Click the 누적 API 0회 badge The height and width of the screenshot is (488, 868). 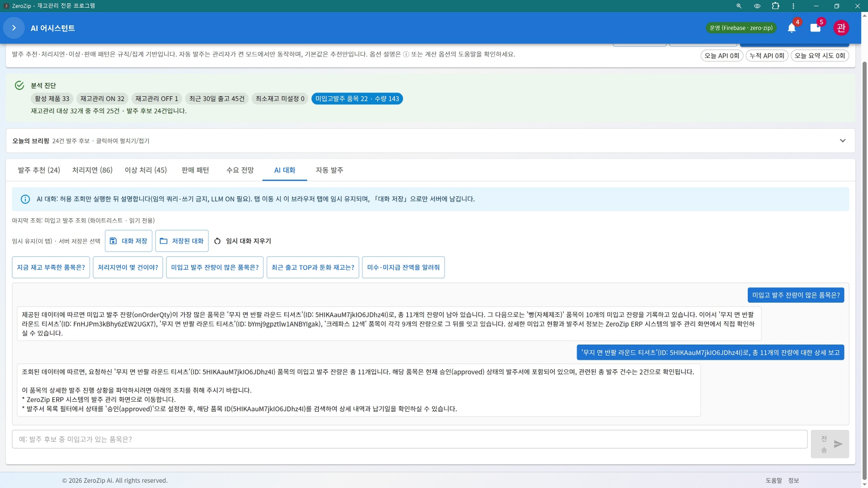767,56
